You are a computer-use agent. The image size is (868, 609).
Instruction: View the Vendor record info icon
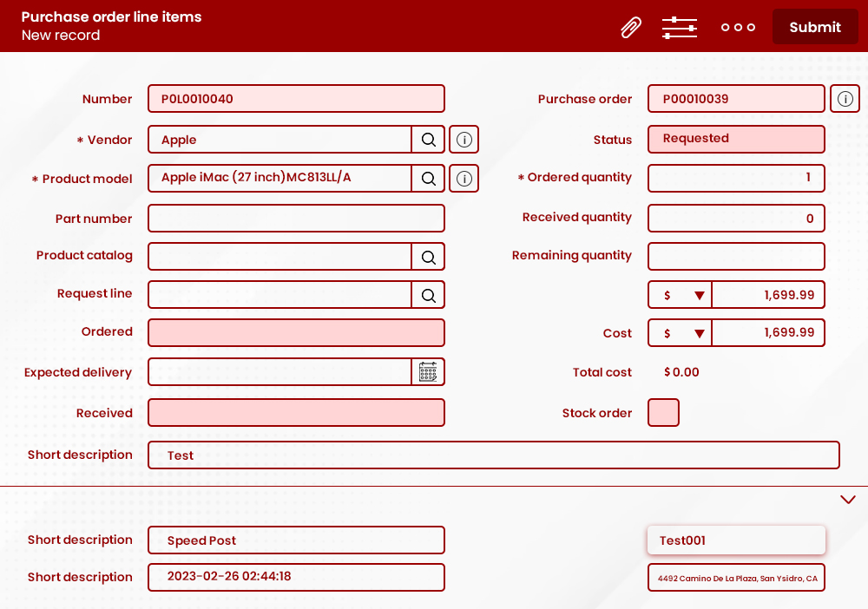coord(464,139)
